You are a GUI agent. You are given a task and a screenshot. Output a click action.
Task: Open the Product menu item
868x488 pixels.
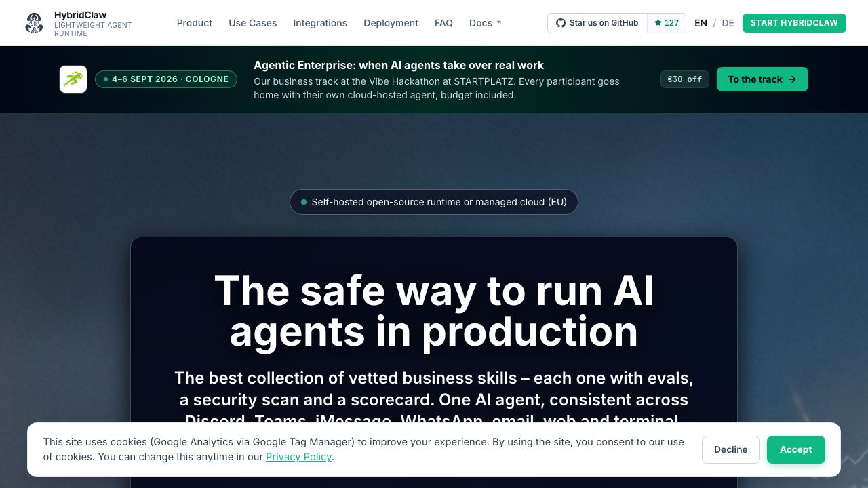(195, 23)
